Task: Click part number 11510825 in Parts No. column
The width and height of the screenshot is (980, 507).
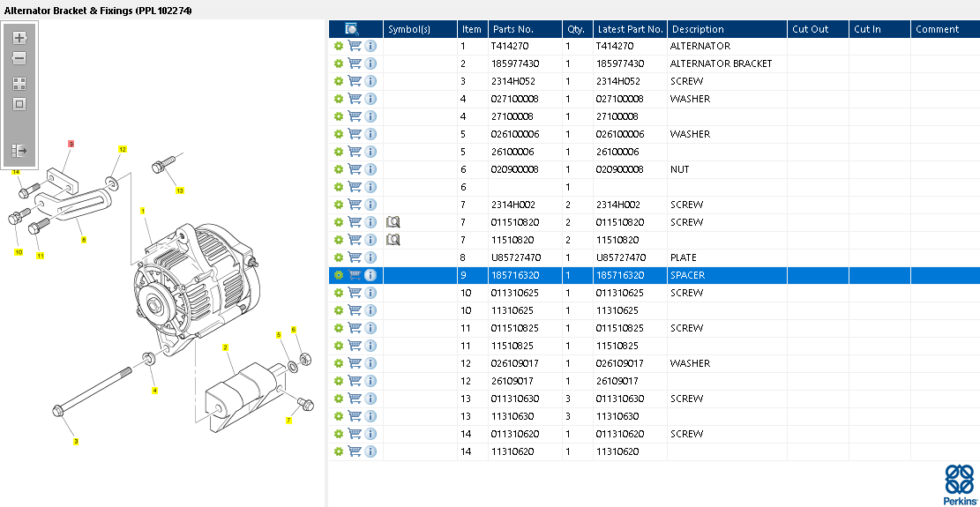Action: click(x=512, y=346)
